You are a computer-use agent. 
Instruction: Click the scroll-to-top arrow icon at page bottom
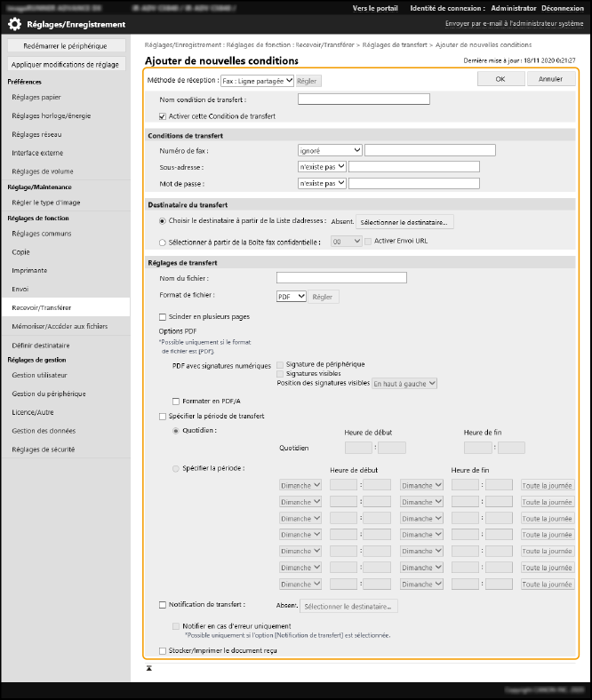[x=149, y=666]
